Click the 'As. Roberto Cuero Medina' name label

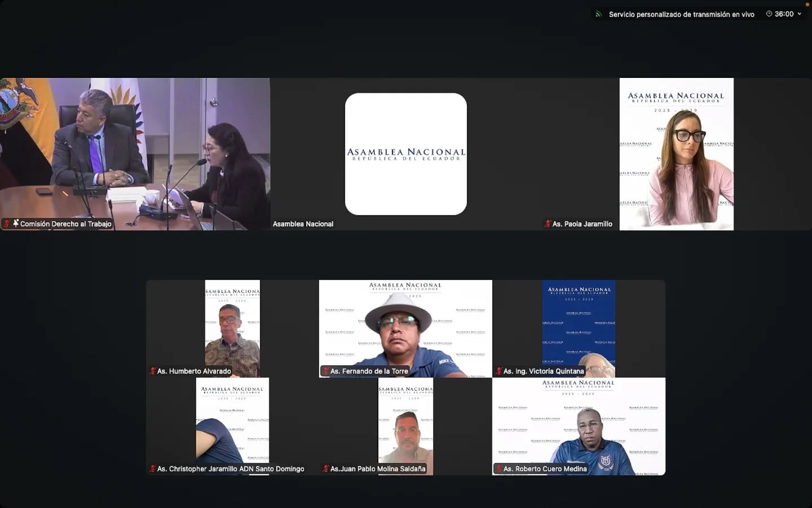(545, 469)
